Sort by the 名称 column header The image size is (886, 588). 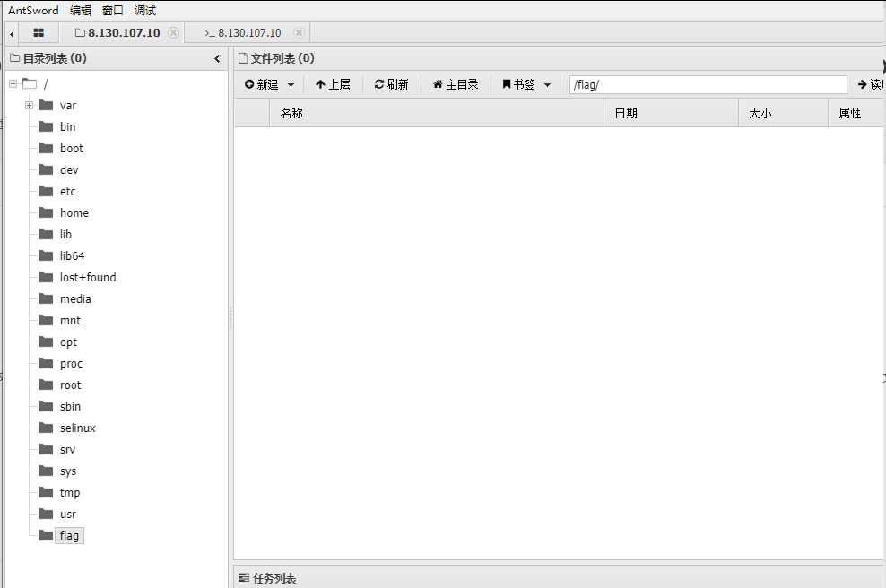436,113
